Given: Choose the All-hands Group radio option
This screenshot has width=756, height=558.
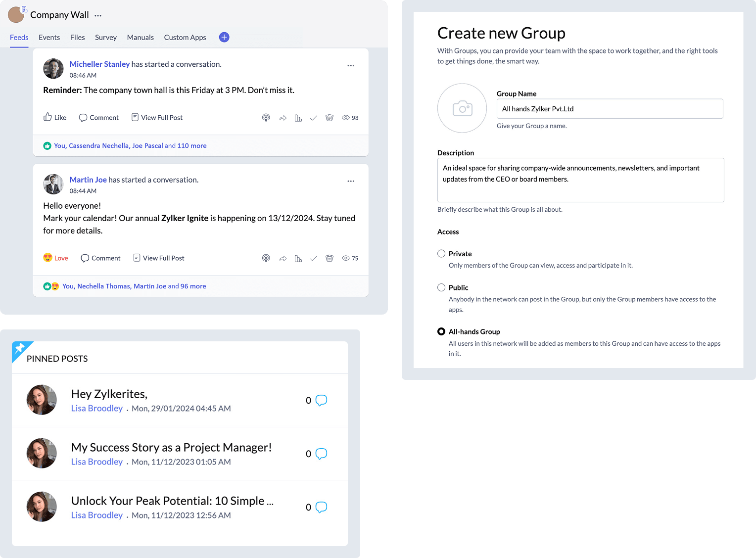Looking at the screenshot, I should pos(441,331).
